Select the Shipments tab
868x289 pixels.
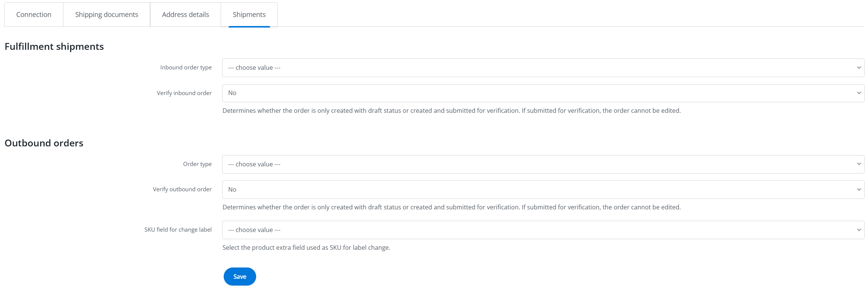249,15
